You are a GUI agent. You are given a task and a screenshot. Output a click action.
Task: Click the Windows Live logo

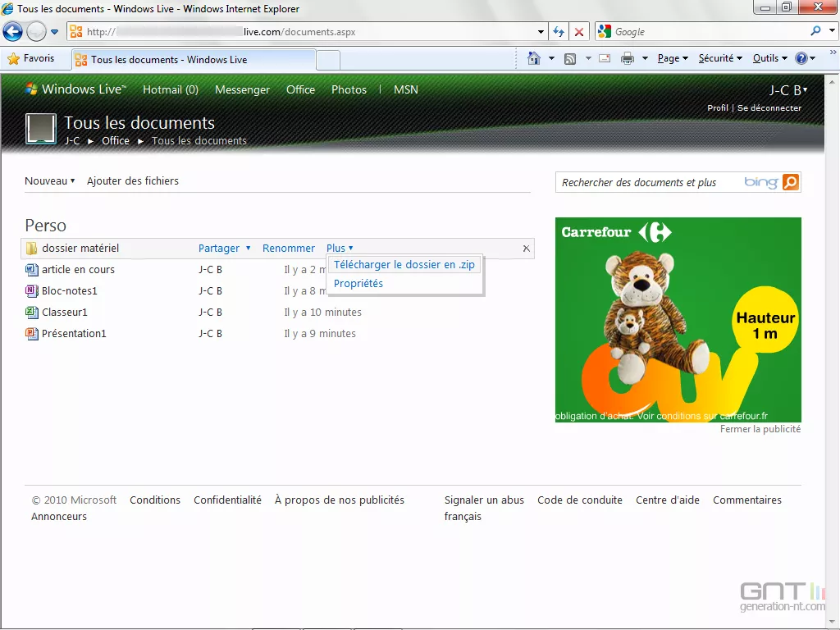(x=75, y=89)
